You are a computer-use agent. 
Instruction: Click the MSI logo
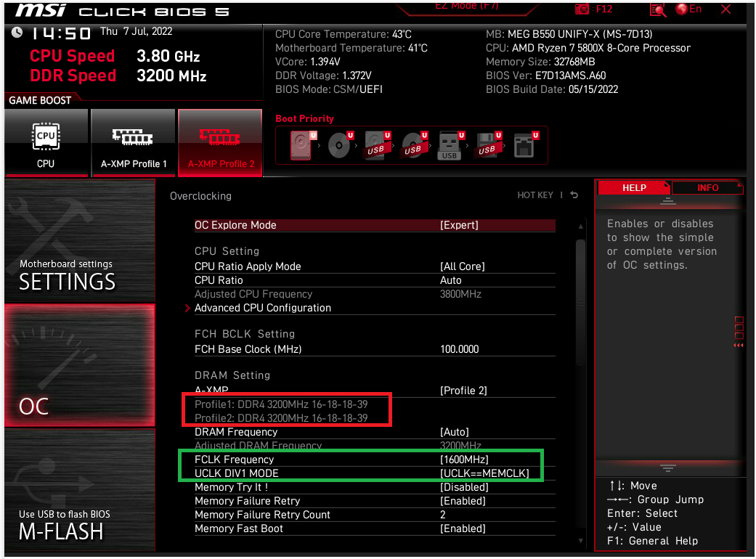click(x=41, y=11)
